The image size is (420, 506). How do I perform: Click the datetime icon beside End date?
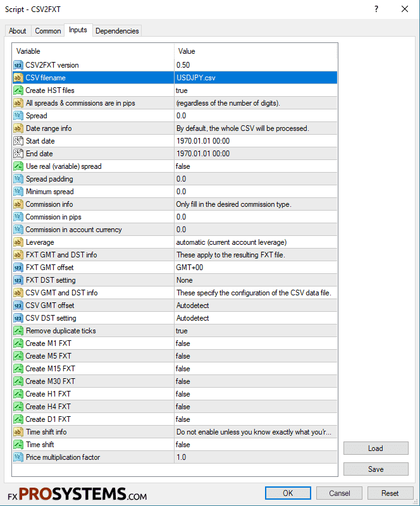[x=18, y=154]
